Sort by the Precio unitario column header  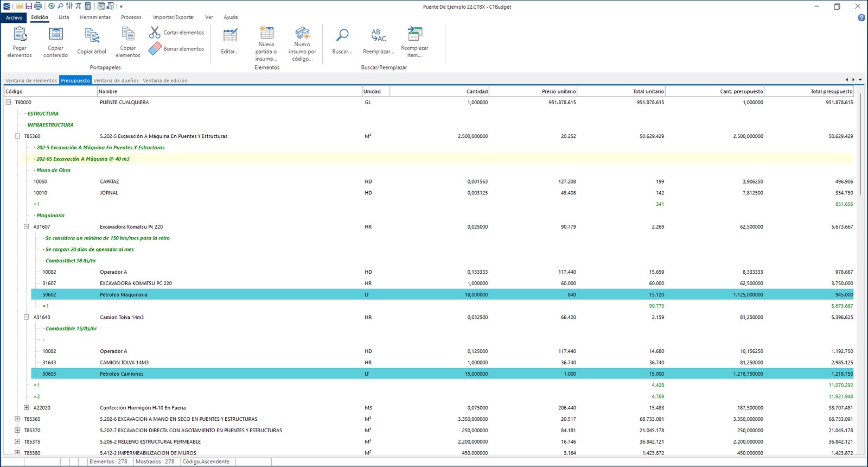(x=533, y=91)
